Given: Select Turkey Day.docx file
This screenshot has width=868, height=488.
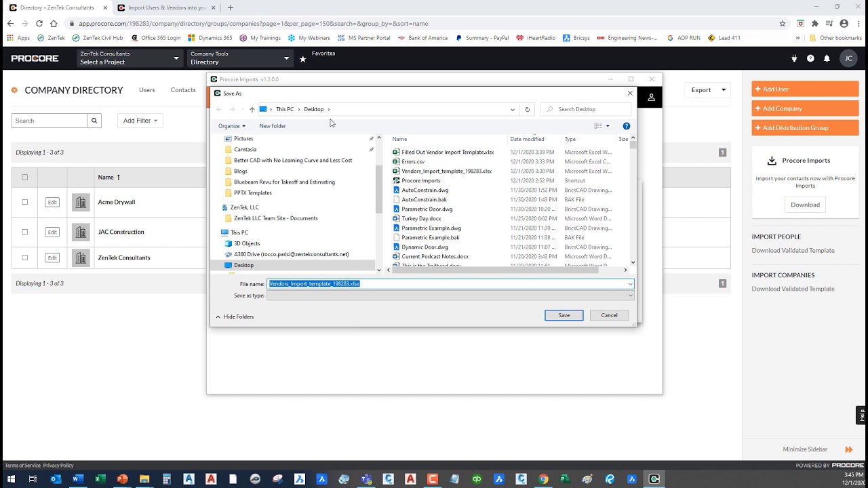Looking at the screenshot, I should click(x=421, y=219).
